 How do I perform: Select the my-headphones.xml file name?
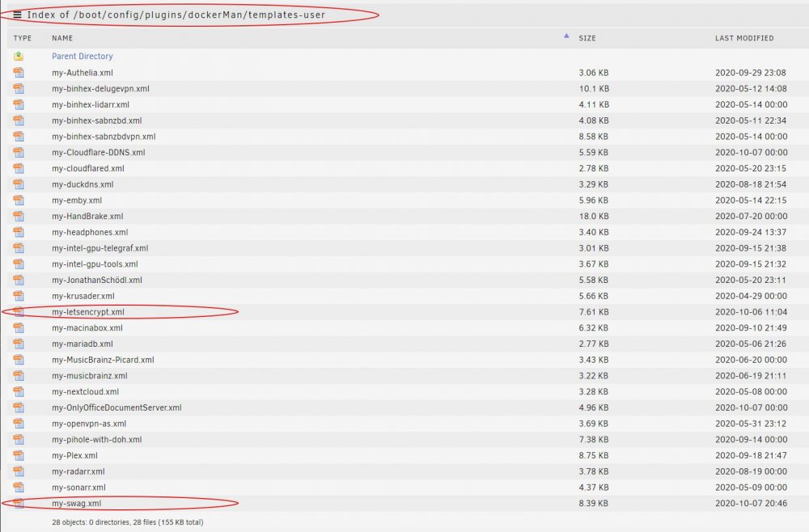(90, 233)
